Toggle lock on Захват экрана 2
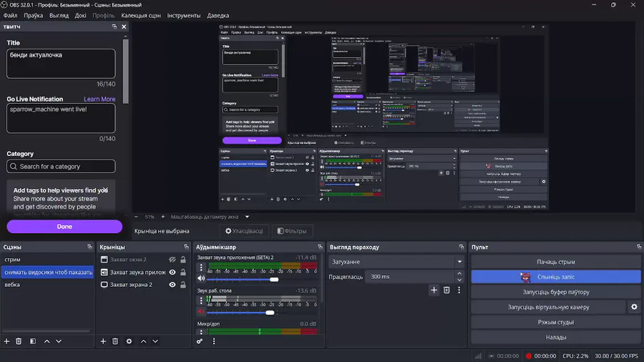 click(183, 285)
